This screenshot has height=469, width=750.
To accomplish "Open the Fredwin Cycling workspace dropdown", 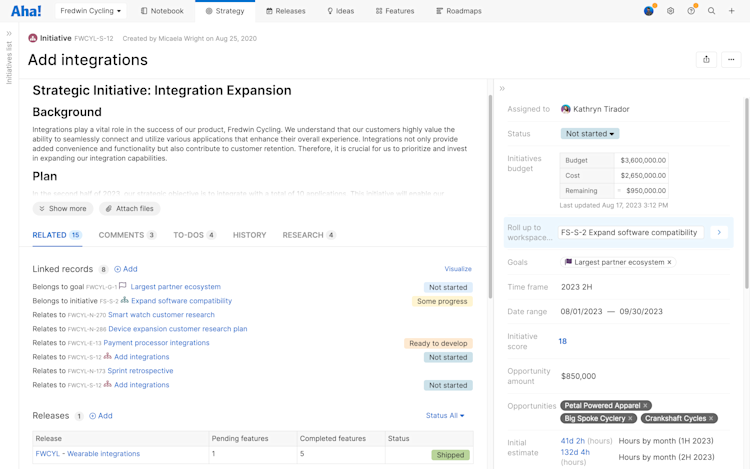I will 90,11.
